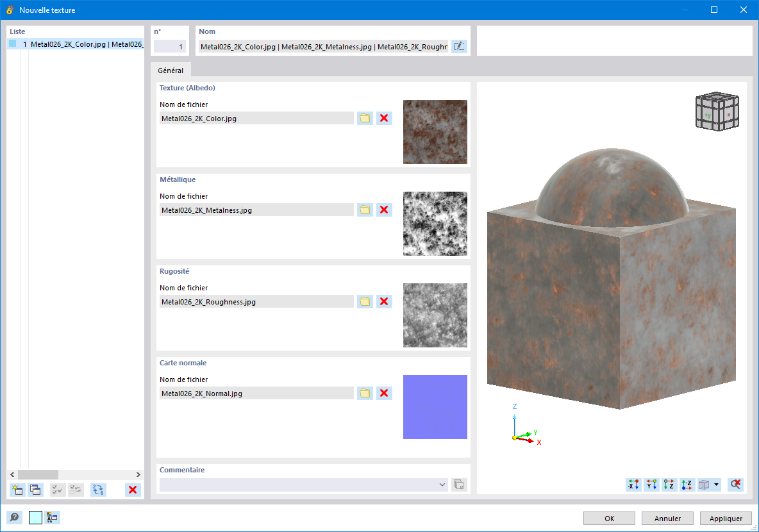Open the help assistant

(x=13, y=517)
